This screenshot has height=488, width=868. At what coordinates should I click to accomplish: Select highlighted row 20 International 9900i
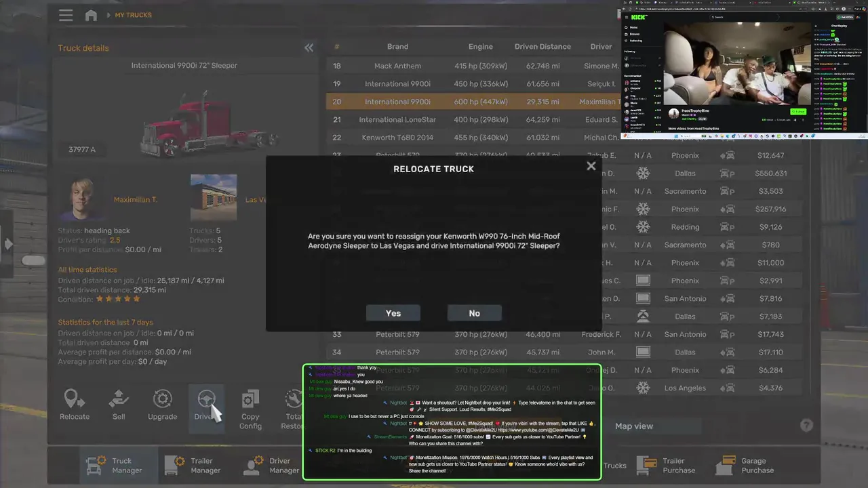click(473, 102)
